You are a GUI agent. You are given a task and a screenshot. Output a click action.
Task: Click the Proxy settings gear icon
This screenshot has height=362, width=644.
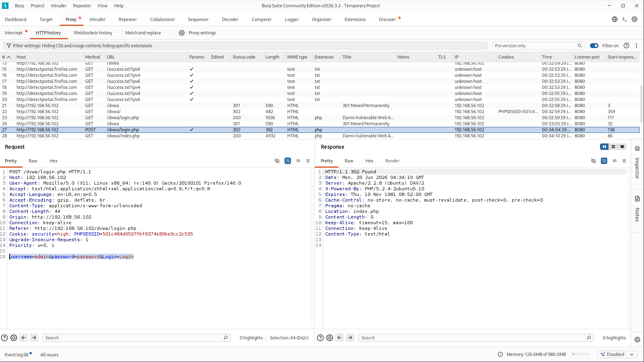click(x=182, y=33)
